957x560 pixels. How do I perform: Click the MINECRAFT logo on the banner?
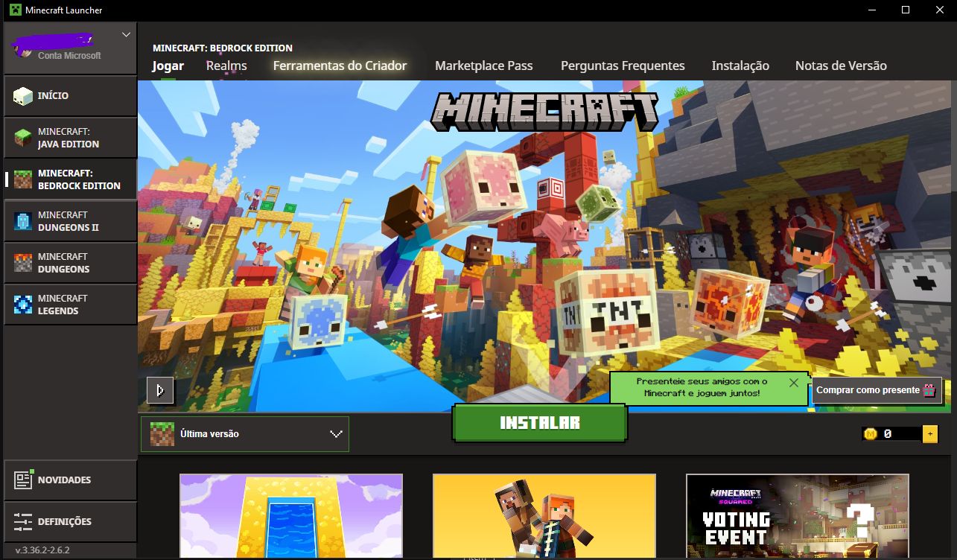pyautogui.click(x=546, y=112)
